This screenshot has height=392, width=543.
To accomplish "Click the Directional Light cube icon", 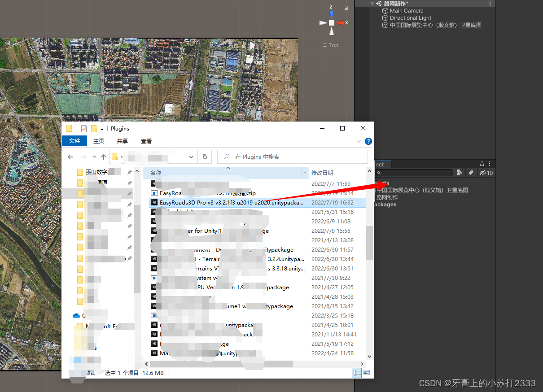I will click(385, 18).
